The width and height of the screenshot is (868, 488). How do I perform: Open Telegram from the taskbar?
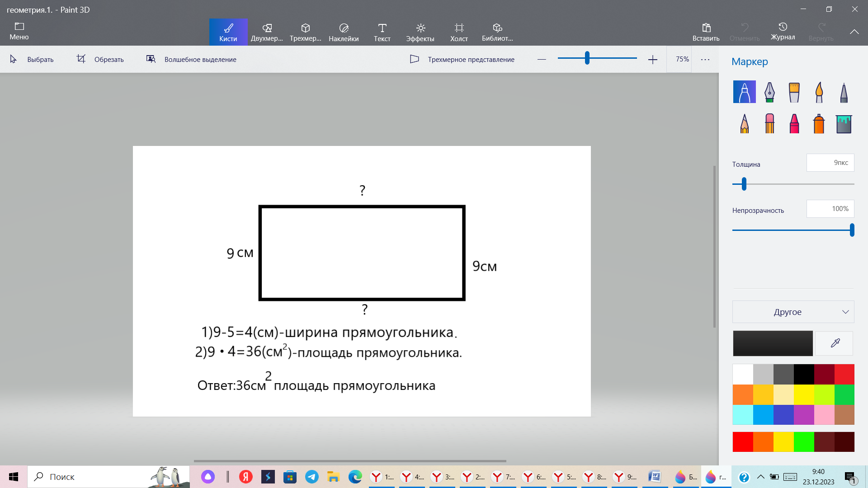[311, 477]
